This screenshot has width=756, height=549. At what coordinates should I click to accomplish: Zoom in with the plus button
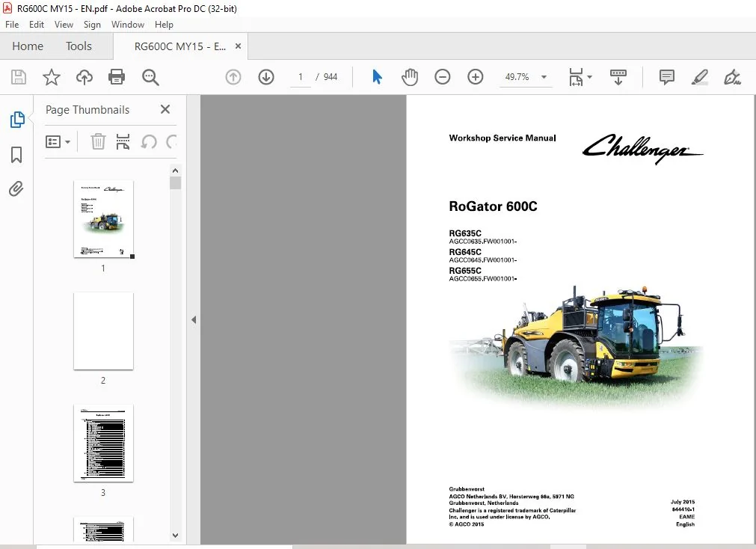coord(476,77)
